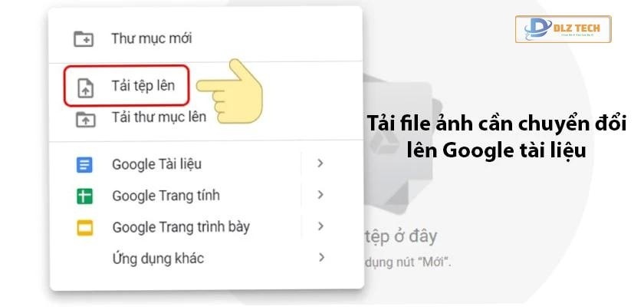Choose Tải thư mục lên option

[x=159, y=117]
